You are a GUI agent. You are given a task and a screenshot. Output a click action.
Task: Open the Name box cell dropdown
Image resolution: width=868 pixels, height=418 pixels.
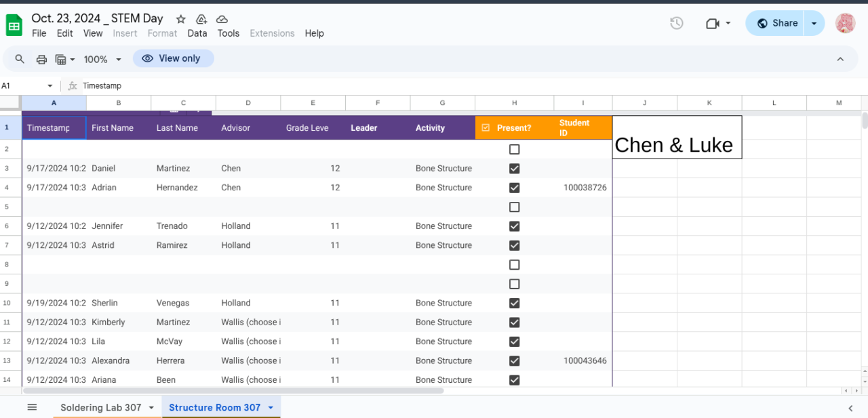click(50, 86)
